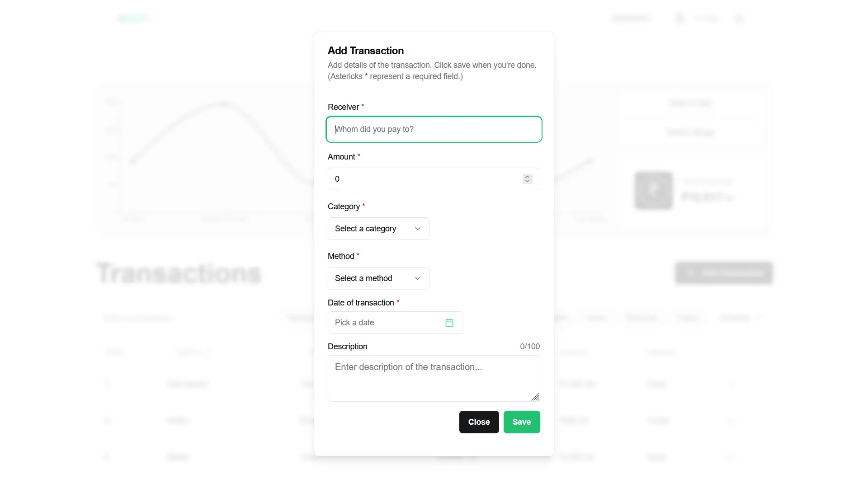Viewport: 868px width, 488px height.
Task: Open the Select a category dropdown
Action: point(378,229)
